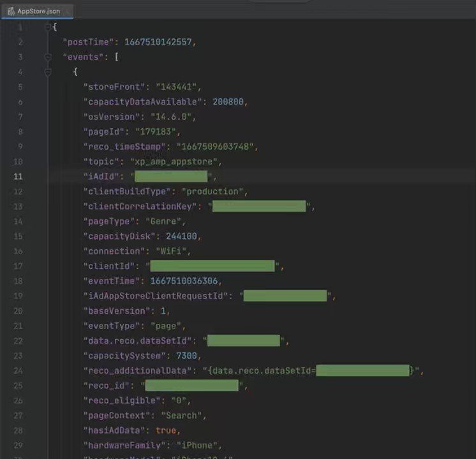Viewport: 476px width, 459px height.
Task: Click the redacted iAdId value block
Action: click(171, 176)
